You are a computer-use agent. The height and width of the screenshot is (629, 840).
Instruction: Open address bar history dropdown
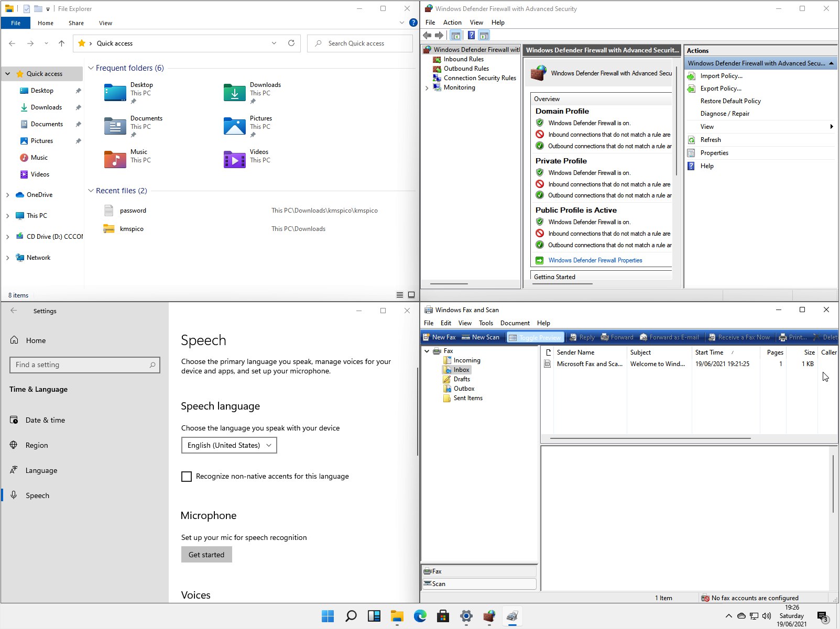coord(274,43)
